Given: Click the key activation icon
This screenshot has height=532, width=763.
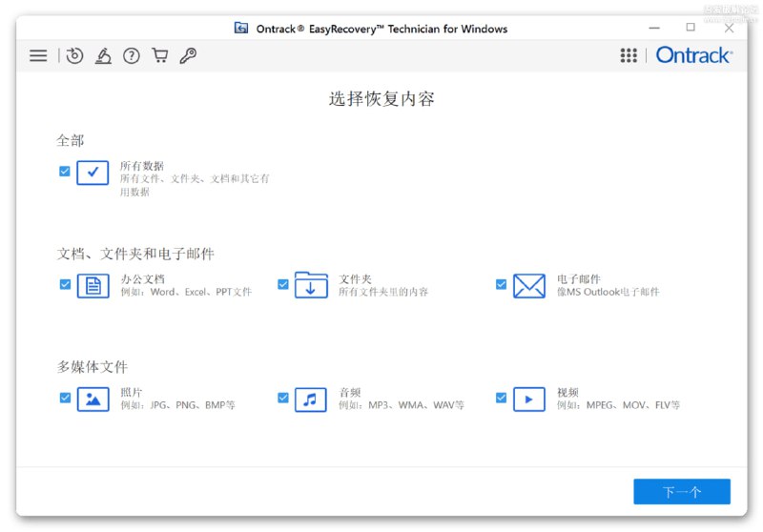Looking at the screenshot, I should click(x=188, y=55).
